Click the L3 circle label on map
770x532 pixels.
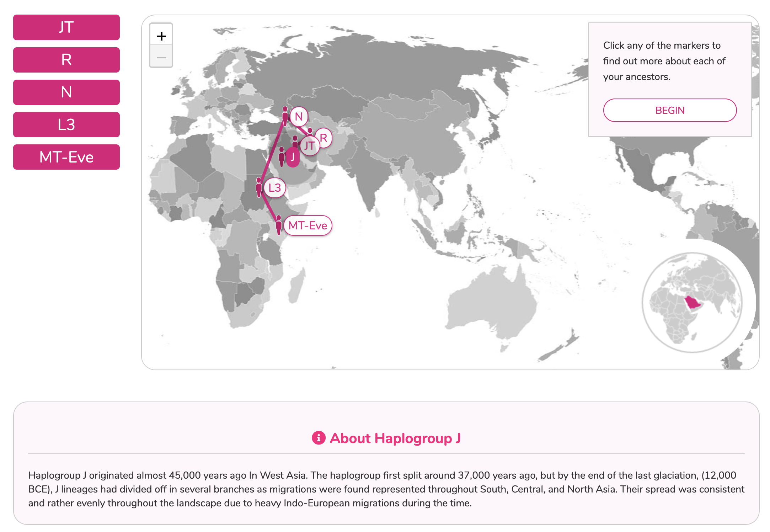(x=275, y=188)
